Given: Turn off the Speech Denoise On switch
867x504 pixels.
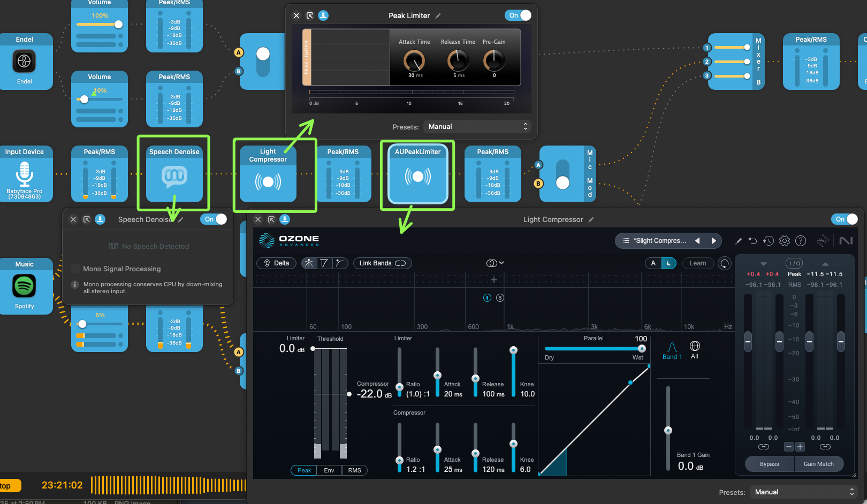Looking at the screenshot, I should coord(214,219).
